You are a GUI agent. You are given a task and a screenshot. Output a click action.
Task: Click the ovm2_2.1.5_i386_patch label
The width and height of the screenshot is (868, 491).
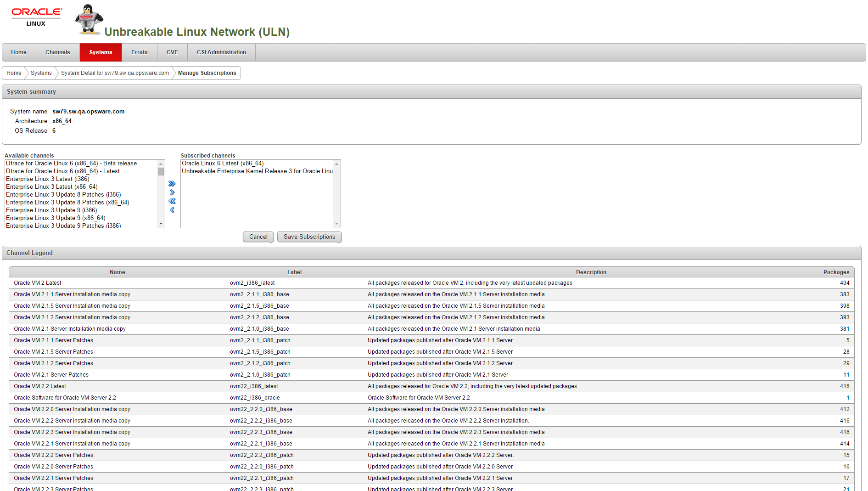(260, 352)
